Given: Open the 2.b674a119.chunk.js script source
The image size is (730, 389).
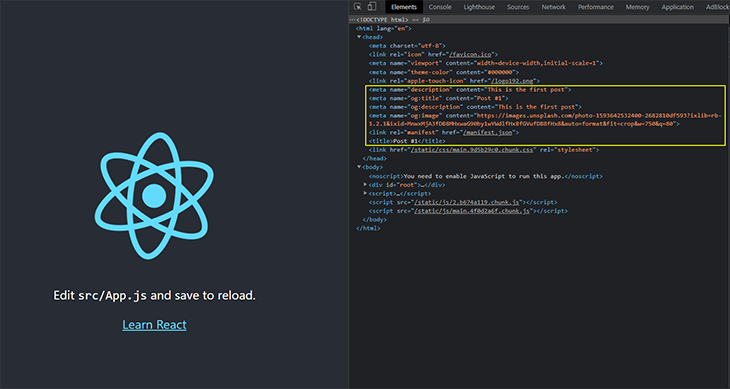Looking at the screenshot, I should 466,202.
